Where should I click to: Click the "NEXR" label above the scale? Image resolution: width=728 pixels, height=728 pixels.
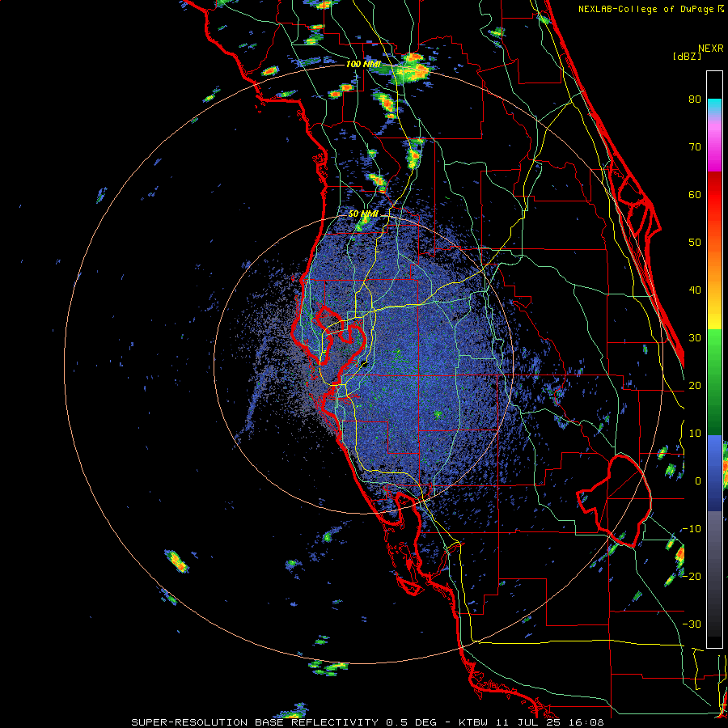[x=710, y=49]
